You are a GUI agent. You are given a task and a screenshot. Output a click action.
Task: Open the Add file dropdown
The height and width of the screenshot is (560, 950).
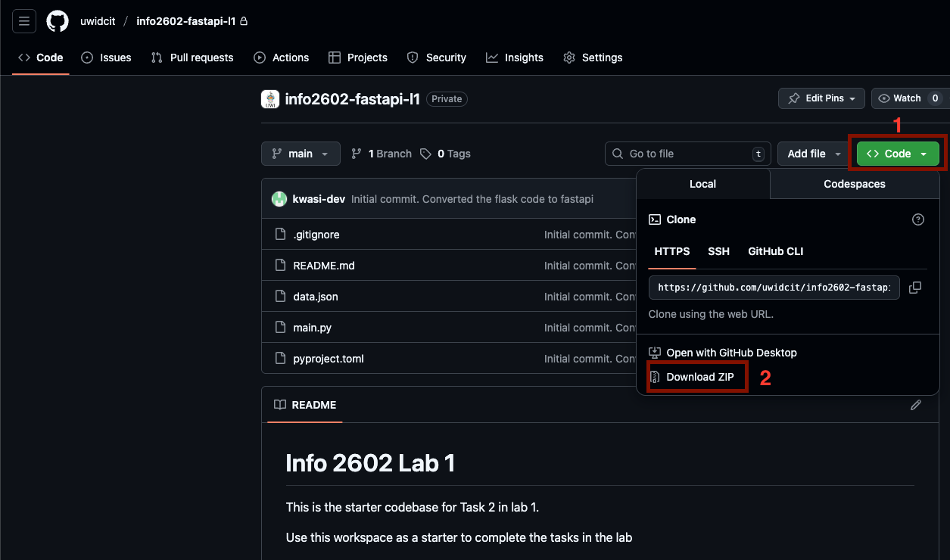click(x=814, y=154)
